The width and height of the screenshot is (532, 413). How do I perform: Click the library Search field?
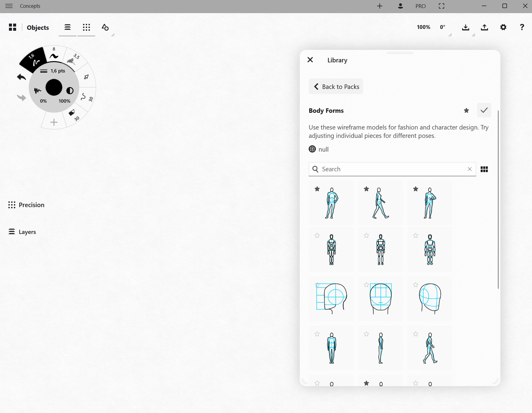coord(391,169)
